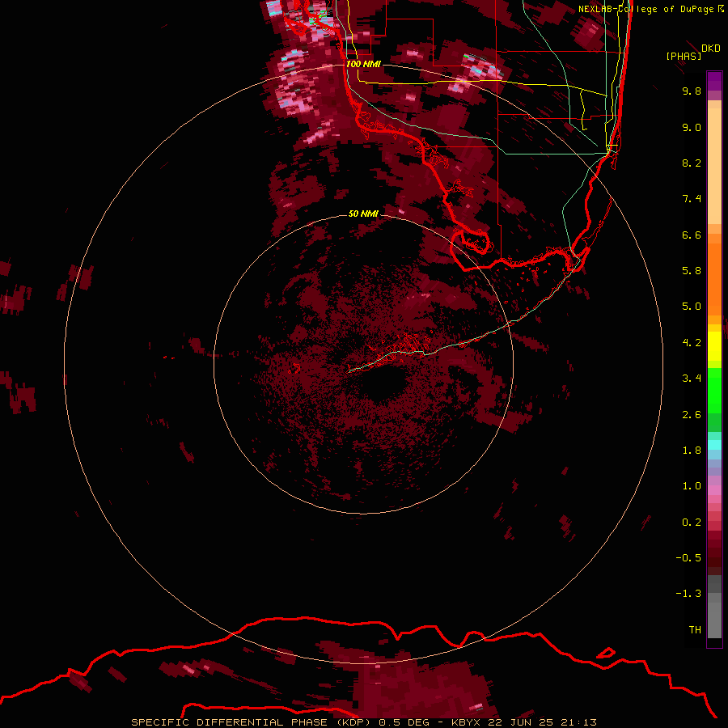
Task: Click the yellow segment of the color bar
Action: click(x=714, y=346)
